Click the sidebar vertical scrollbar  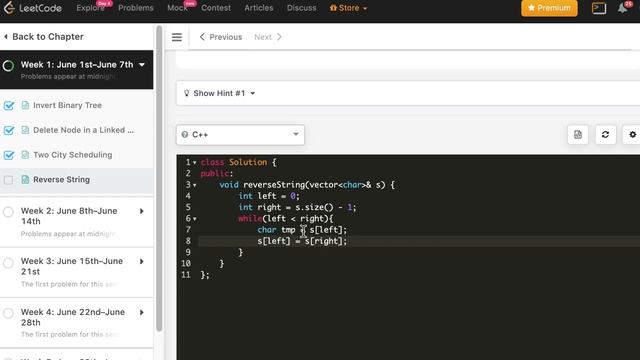point(159,178)
